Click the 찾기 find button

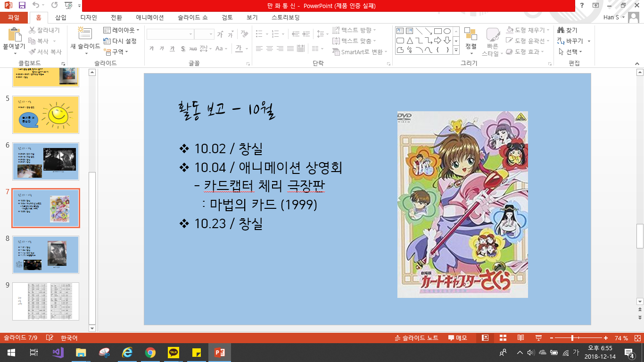point(567,30)
